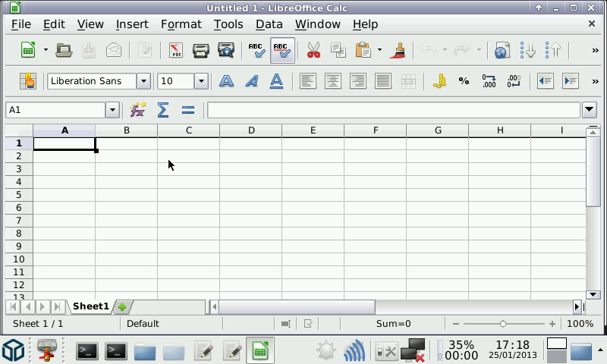Apply percent number format
Image resolution: width=607 pixels, height=364 pixels.
point(464,81)
